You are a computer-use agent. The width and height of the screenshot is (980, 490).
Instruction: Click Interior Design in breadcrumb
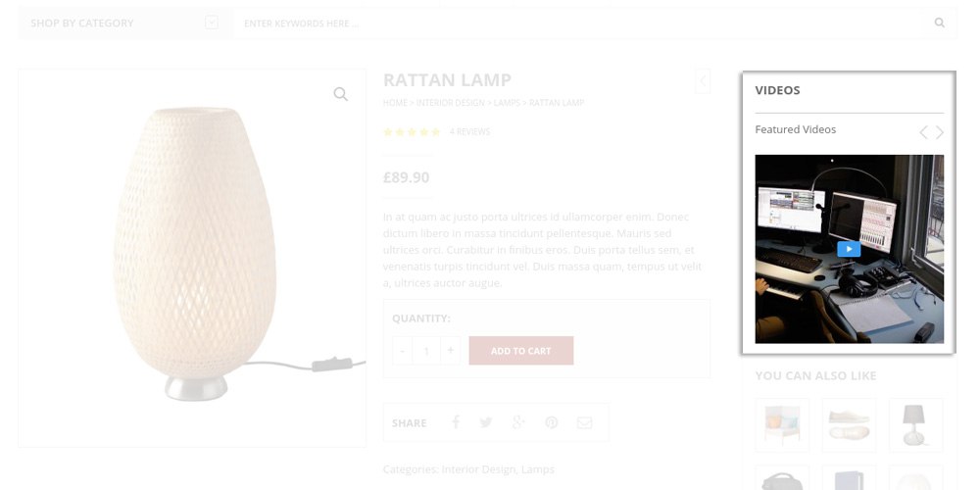pos(450,103)
